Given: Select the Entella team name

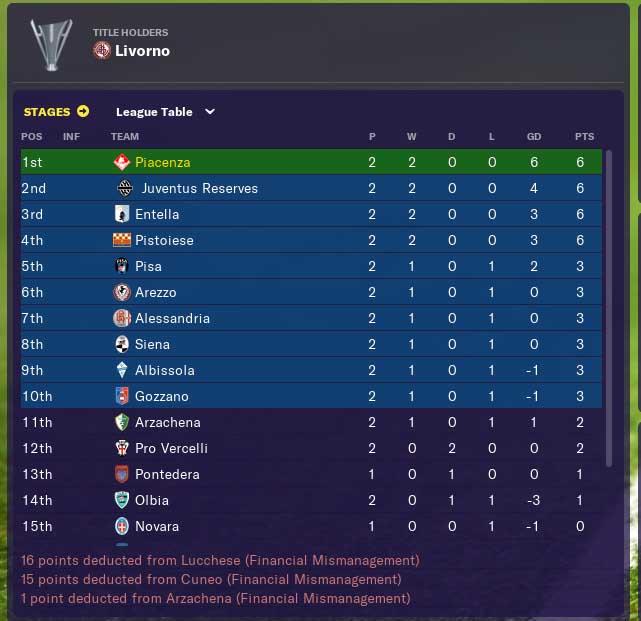Looking at the screenshot, I should pos(157,214).
